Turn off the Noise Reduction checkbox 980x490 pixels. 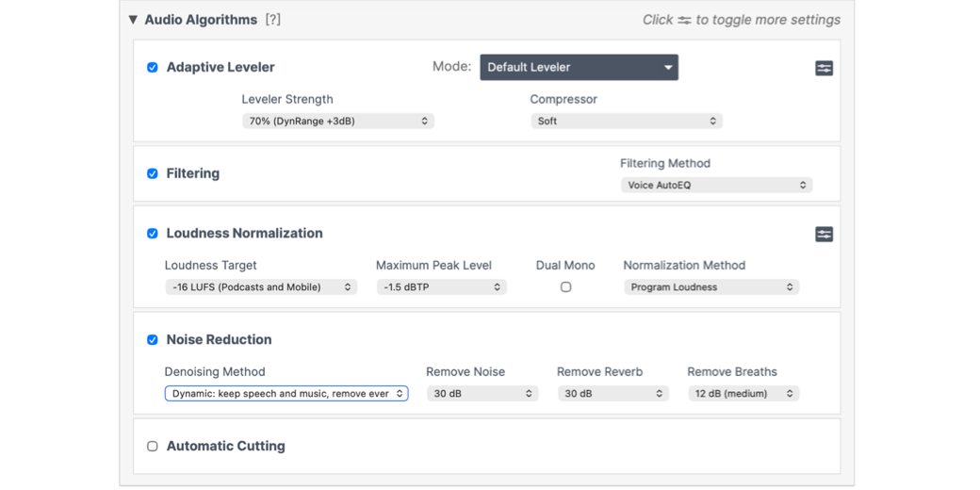click(x=153, y=340)
